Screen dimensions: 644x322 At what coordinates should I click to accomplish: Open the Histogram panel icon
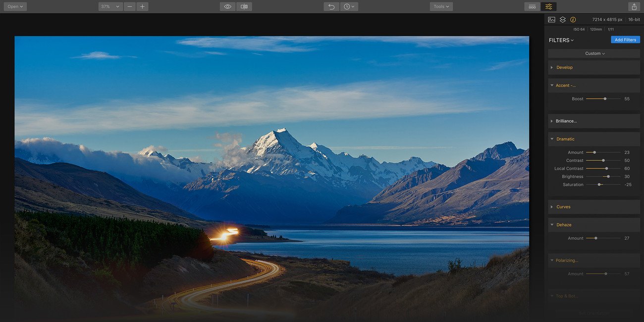click(x=551, y=19)
